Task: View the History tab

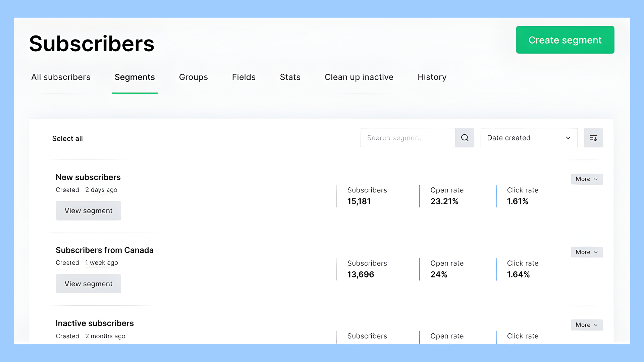Action: [432, 77]
